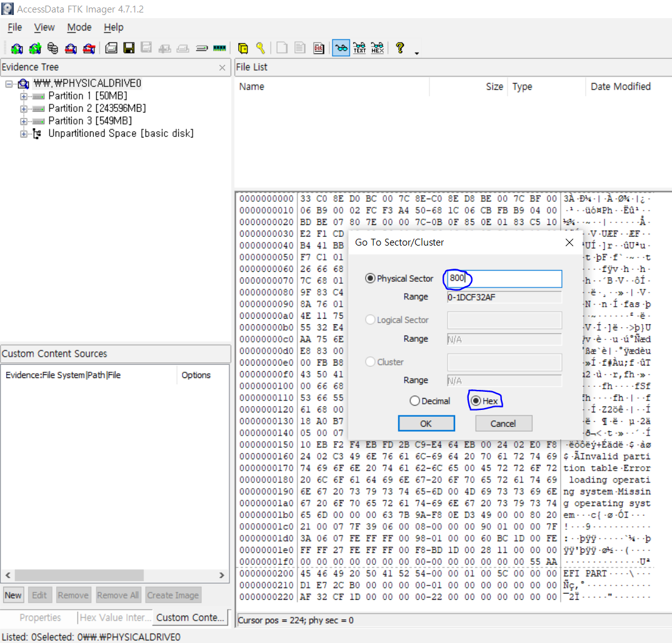Switch to the Custom Content tab

pyautogui.click(x=190, y=618)
